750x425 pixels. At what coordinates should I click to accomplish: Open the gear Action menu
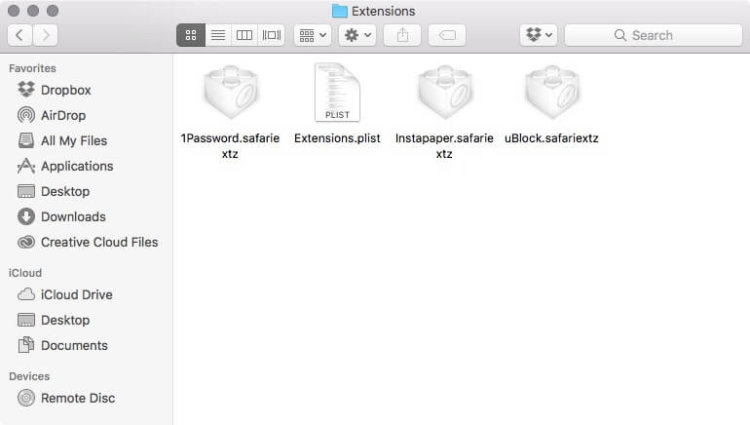point(357,35)
